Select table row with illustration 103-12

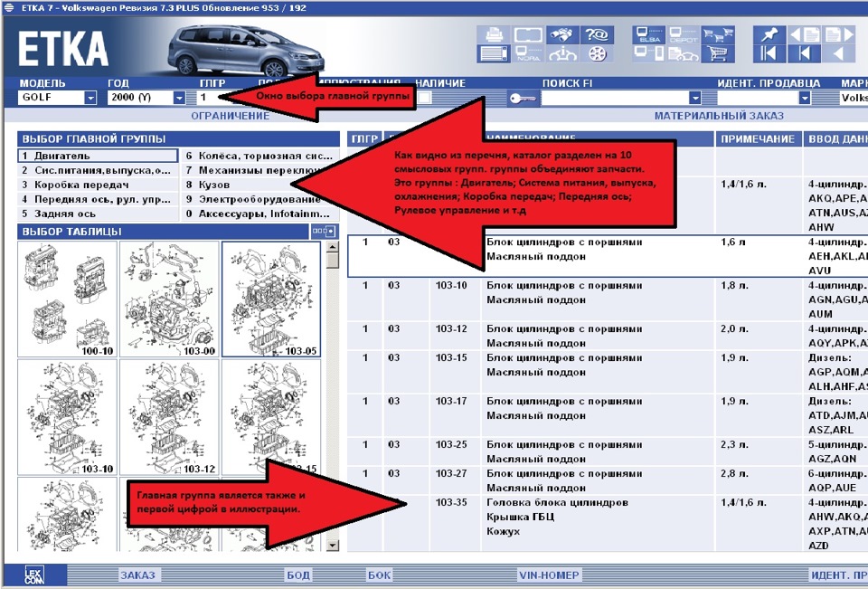pyautogui.click(x=608, y=336)
